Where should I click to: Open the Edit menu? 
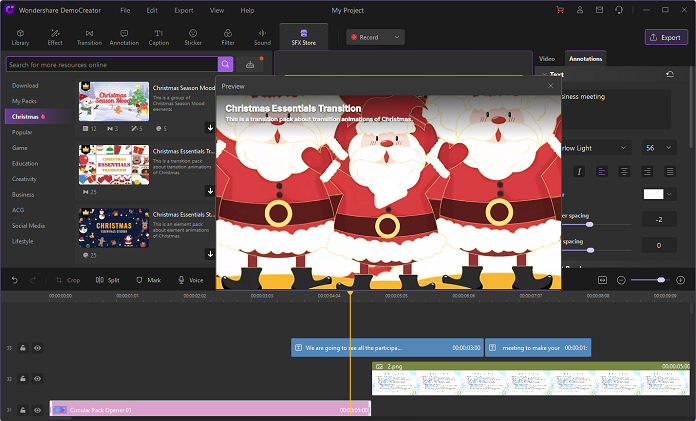pos(152,10)
